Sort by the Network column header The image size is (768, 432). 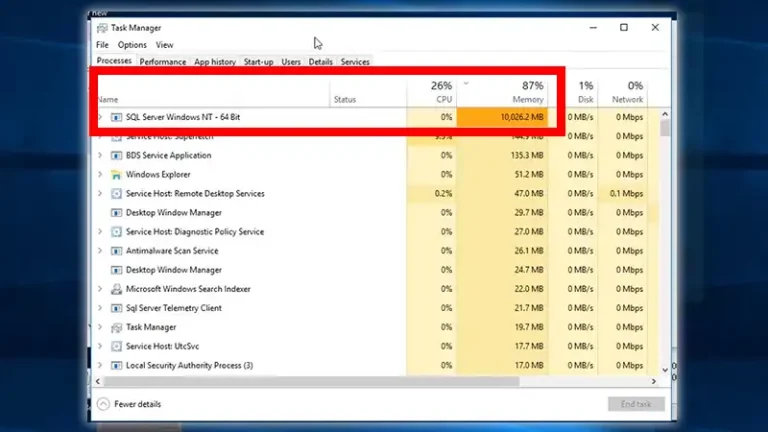coord(623,92)
